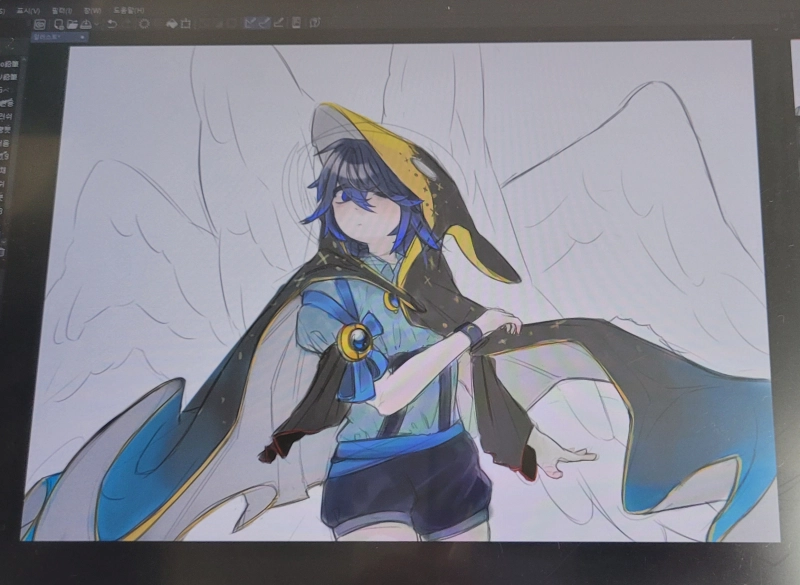The height and width of the screenshot is (585, 800).
Task: Click the Scale/Rotate transform icon
Action: 186,23
